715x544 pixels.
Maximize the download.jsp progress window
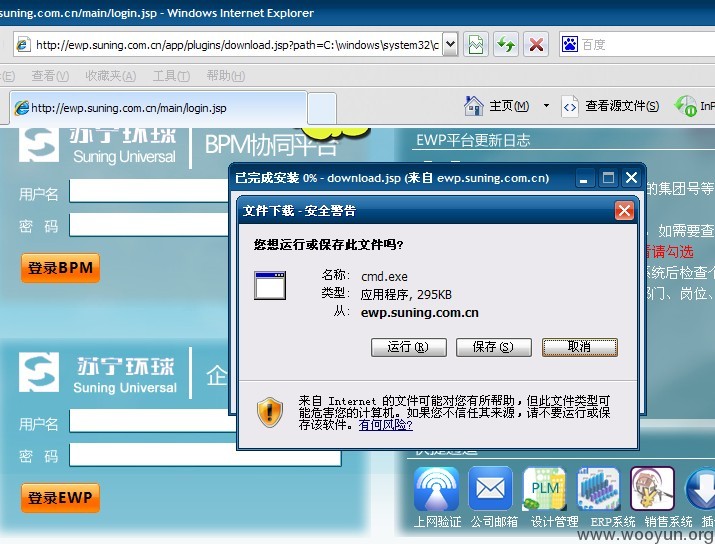click(608, 177)
